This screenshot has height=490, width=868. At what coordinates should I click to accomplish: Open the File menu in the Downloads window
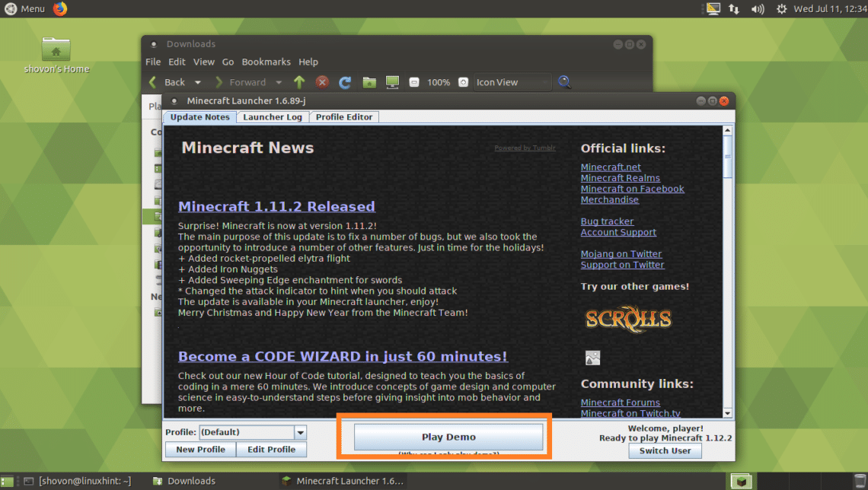pyautogui.click(x=153, y=62)
